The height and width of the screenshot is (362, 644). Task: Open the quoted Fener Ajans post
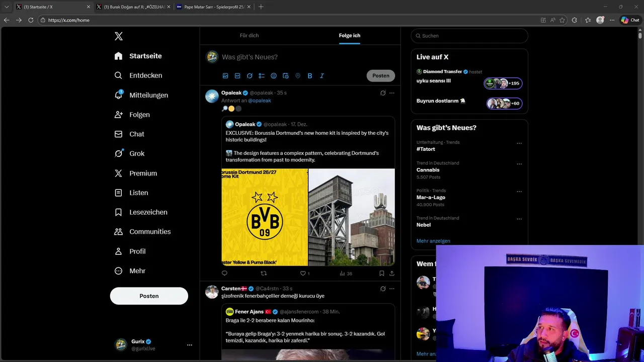click(308, 332)
